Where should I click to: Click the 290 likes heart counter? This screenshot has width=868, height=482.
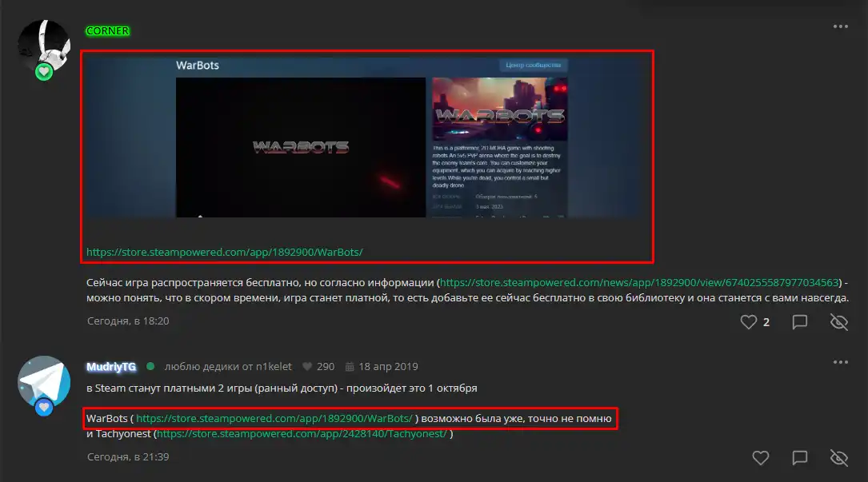click(x=318, y=367)
